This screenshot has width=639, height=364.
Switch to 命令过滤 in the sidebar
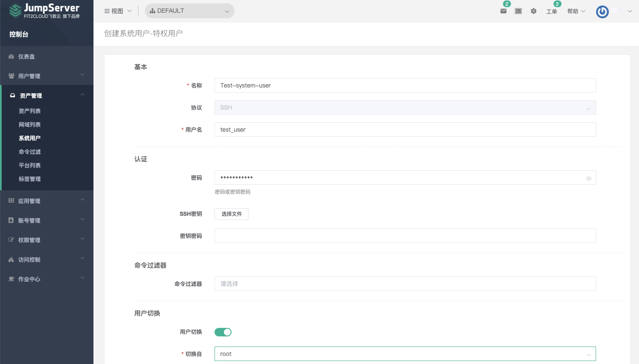coord(29,151)
